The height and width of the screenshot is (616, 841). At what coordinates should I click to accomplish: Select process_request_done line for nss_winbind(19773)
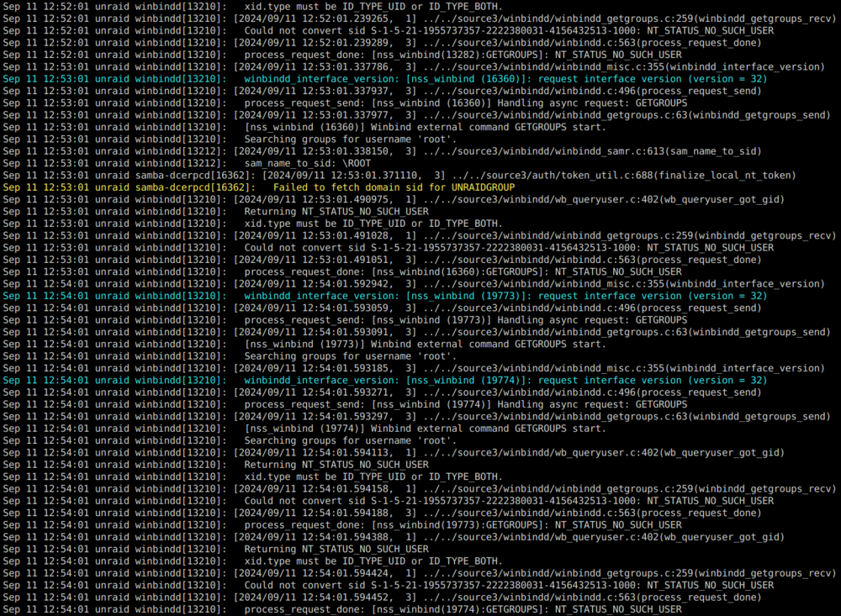tap(342, 525)
